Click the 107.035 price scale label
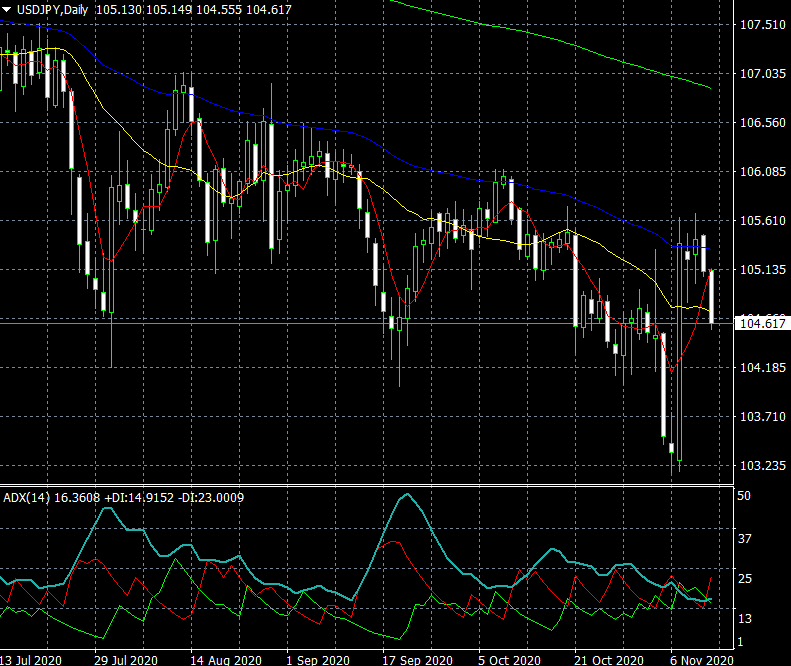Image resolution: width=791 pixels, height=666 pixels. pos(762,74)
